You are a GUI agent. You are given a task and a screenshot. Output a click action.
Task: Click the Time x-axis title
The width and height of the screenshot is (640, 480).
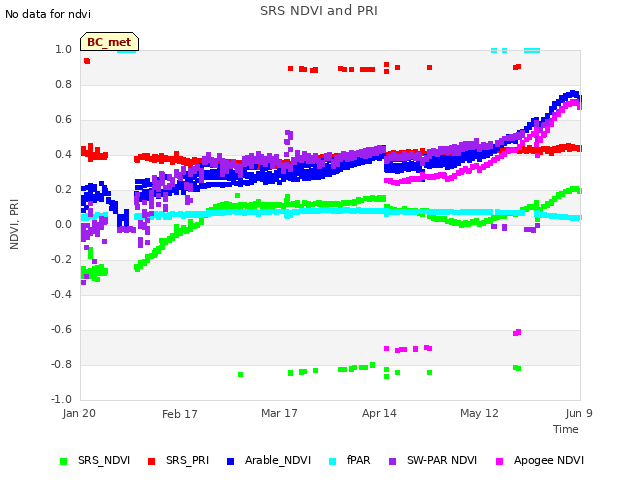point(566,429)
